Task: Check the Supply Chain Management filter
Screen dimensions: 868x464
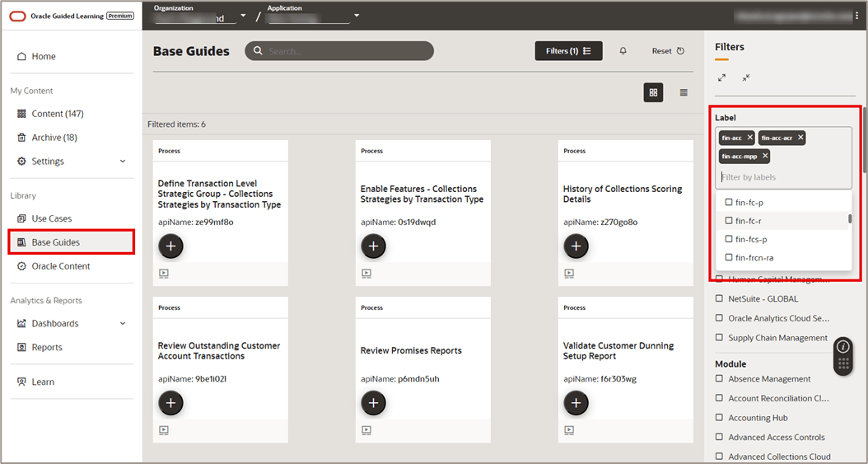Action: click(x=719, y=337)
